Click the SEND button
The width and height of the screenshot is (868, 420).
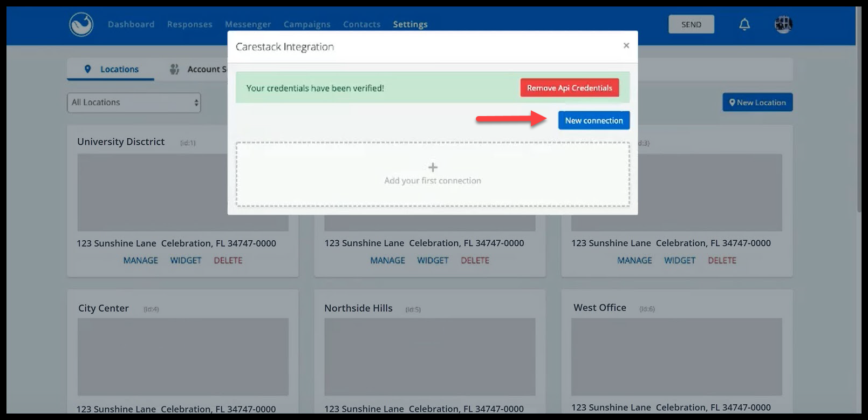[x=691, y=24]
